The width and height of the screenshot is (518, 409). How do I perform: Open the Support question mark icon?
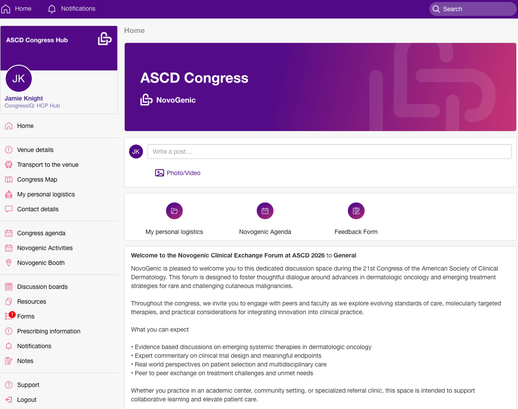point(9,385)
